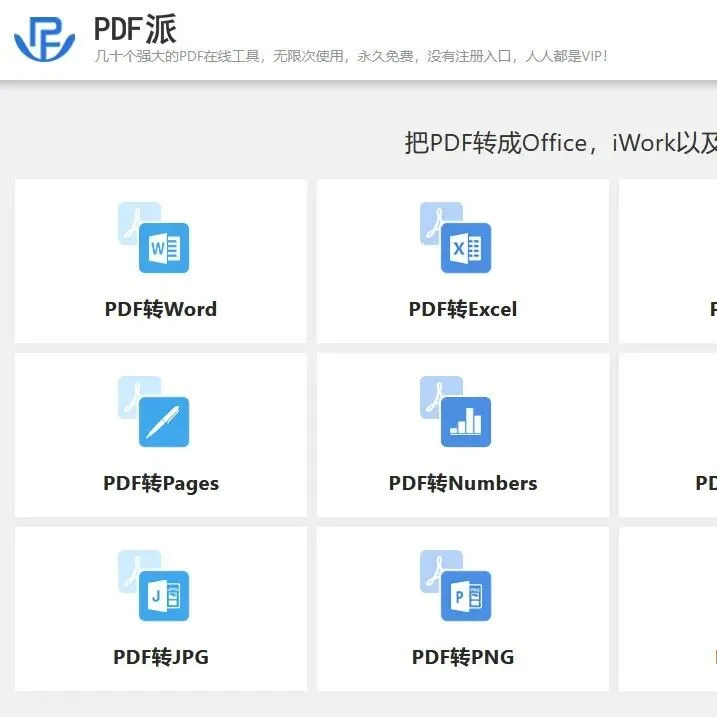Click the tagline text under PDF派
Viewport: 717px width, 717px height.
pyautogui.click(x=351, y=56)
